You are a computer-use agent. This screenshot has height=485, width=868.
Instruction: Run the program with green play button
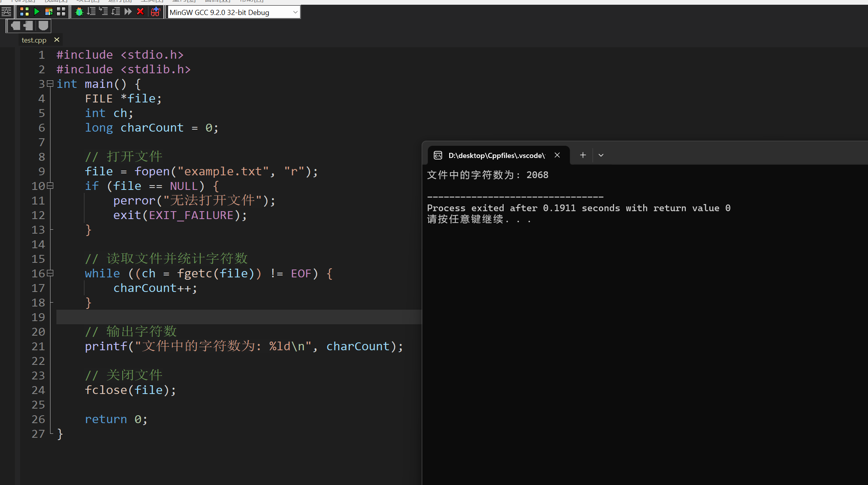[x=37, y=12]
